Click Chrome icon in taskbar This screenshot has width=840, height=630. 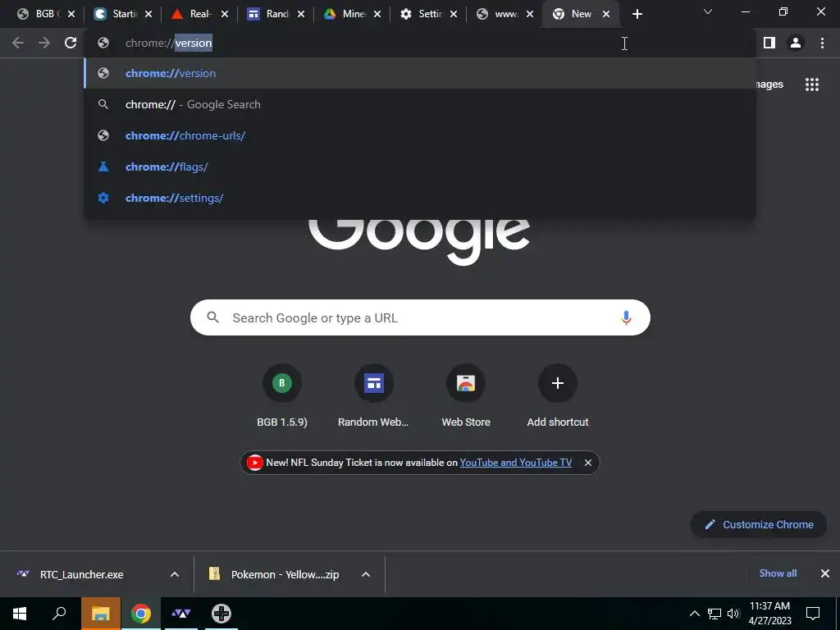[x=140, y=614]
